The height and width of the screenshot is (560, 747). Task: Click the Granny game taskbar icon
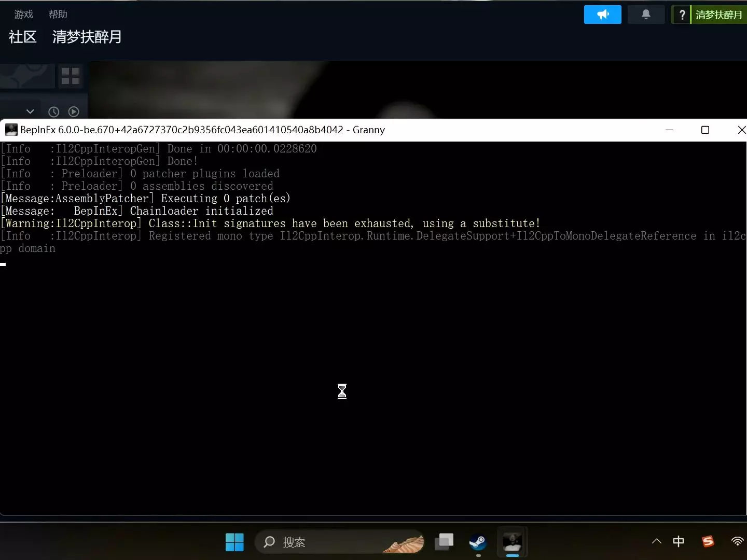click(x=513, y=542)
